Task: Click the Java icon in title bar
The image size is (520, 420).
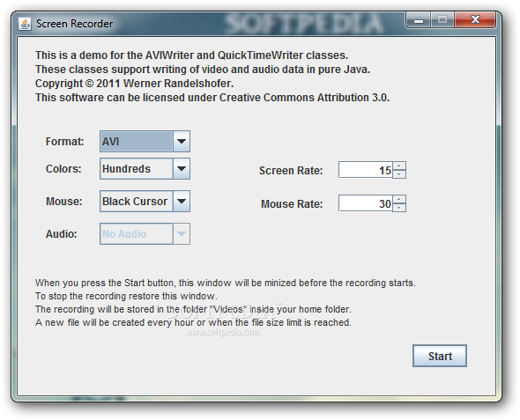Action: (x=25, y=24)
